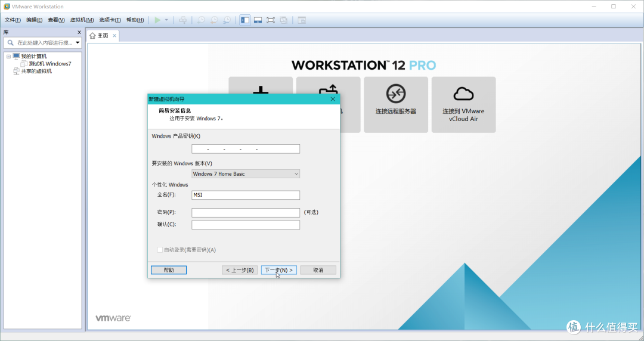Viewport: 644px width, 341px height.
Task: Select 我的计算机 in the library
Action: (33, 56)
